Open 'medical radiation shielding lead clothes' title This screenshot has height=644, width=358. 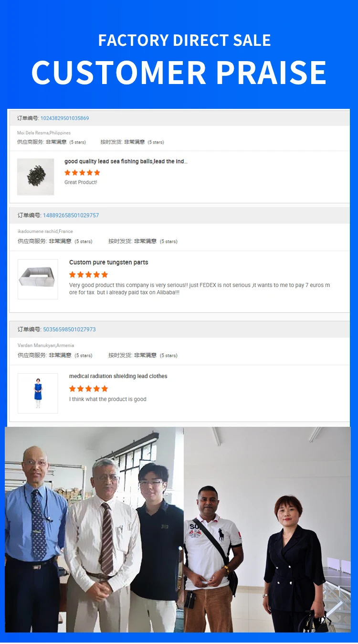(118, 376)
